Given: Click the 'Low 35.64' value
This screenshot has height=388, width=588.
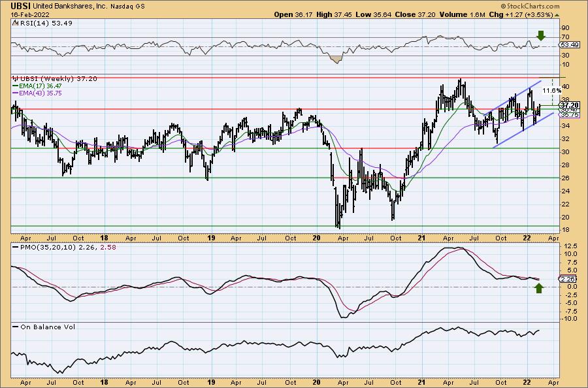Looking at the screenshot, I should [374, 14].
